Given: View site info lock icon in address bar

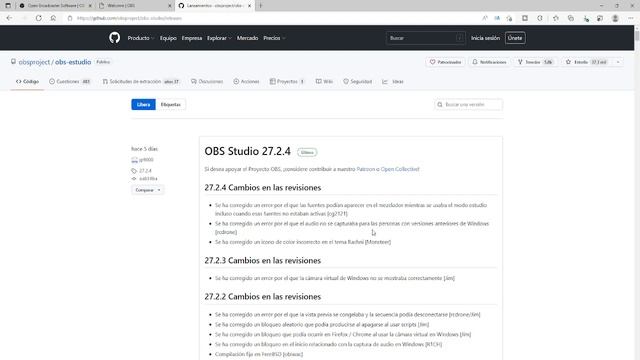Looking at the screenshot, I should pos(70,18).
